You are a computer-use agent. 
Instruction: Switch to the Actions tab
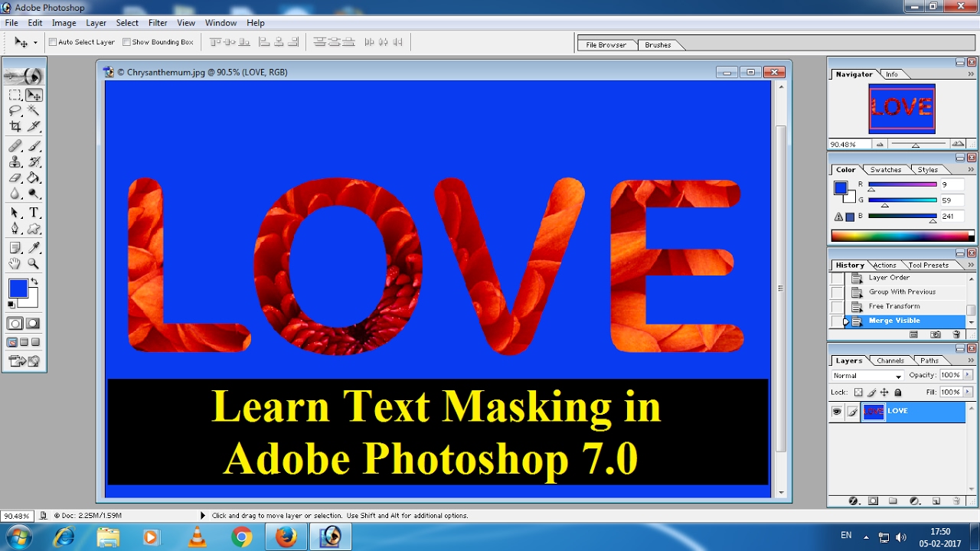pyautogui.click(x=884, y=265)
